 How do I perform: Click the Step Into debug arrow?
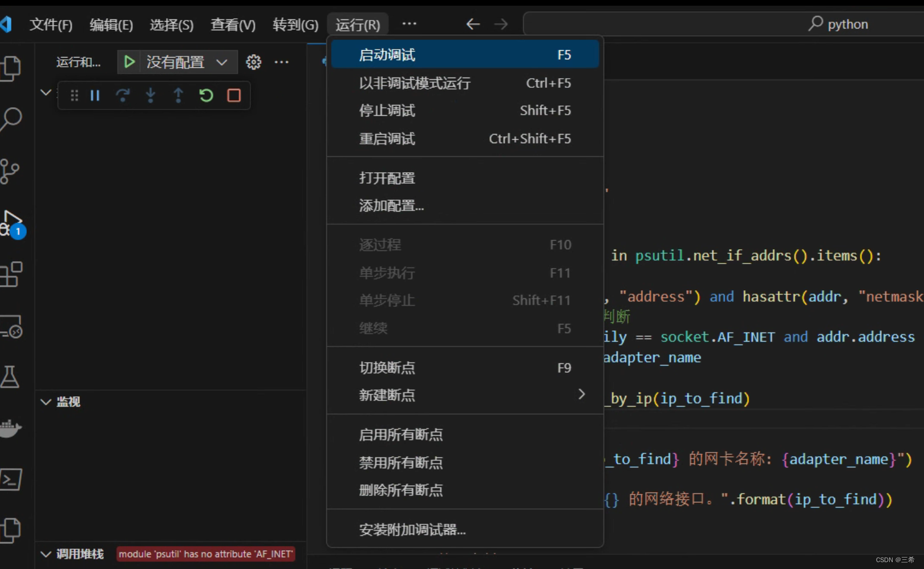pyautogui.click(x=151, y=96)
